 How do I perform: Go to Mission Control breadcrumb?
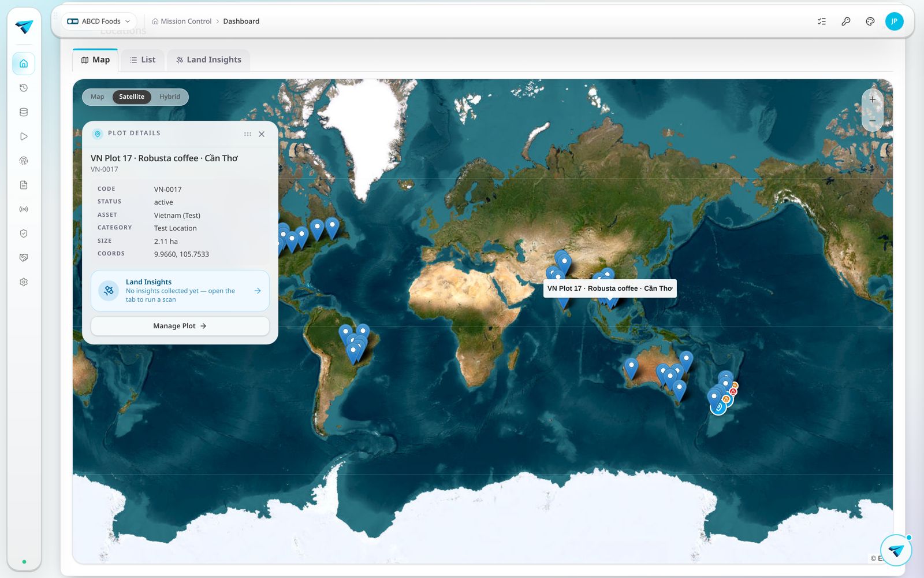point(182,21)
